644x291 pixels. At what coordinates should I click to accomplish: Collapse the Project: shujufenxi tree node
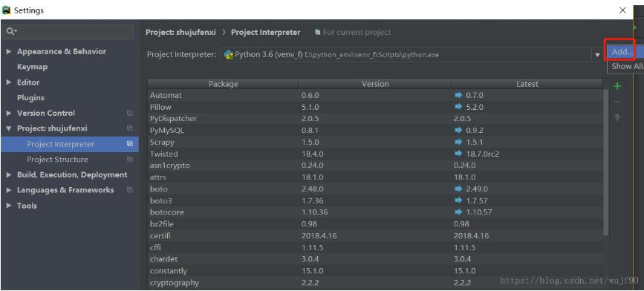tap(9, 128)
